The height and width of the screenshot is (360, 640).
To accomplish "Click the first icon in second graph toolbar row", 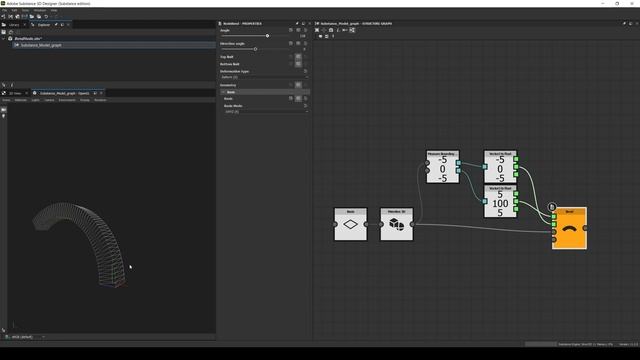I will click(320, 36).
